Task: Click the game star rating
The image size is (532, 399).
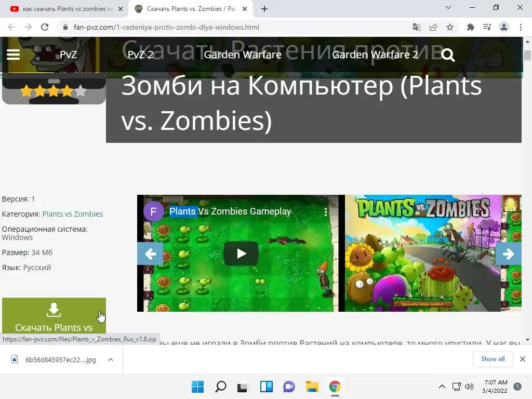Action: (x=54, y=91)
